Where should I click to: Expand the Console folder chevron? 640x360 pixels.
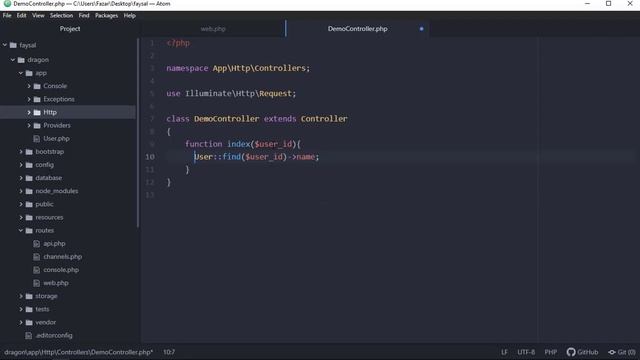point(29,86)
